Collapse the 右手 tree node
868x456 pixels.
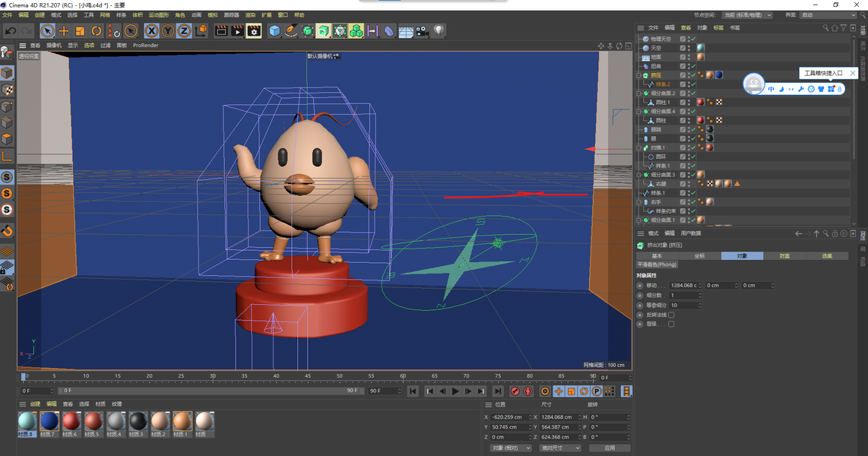click(638, 202)
